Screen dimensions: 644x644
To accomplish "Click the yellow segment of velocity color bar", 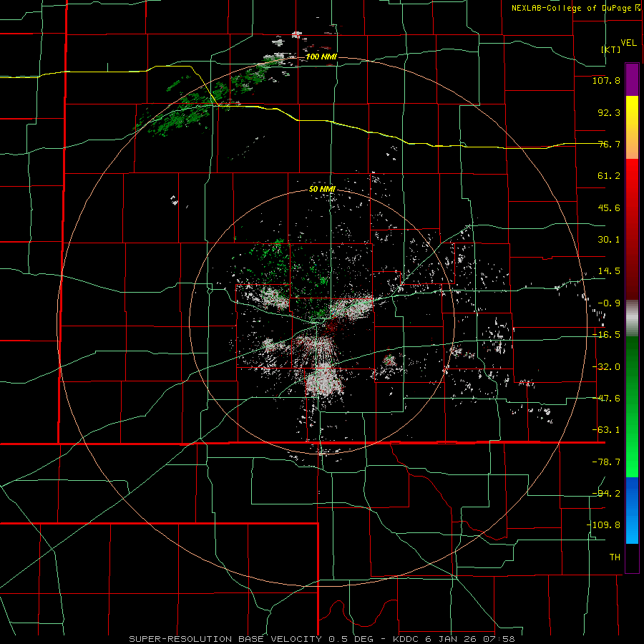I will tap(632, 127).
